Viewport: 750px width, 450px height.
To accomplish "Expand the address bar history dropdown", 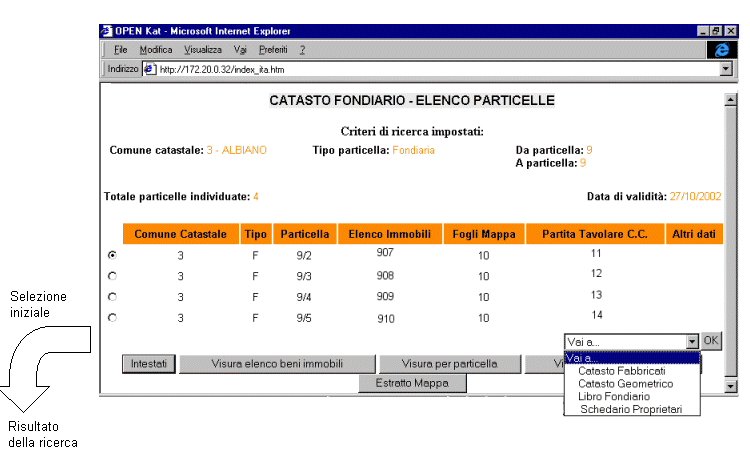I will tap(725, 69).
